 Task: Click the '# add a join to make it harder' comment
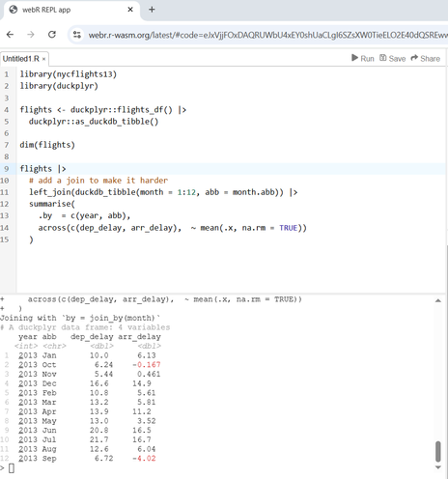pos(98,181)
